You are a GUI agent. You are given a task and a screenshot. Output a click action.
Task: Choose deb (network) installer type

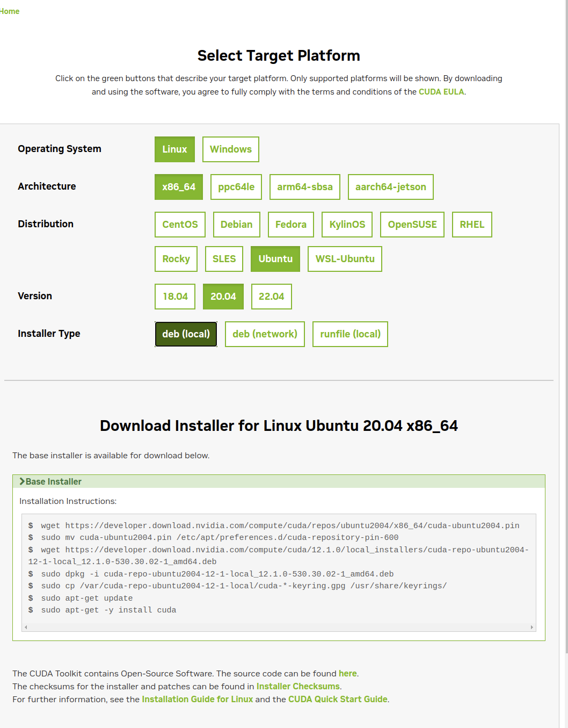tap(265, 334)
